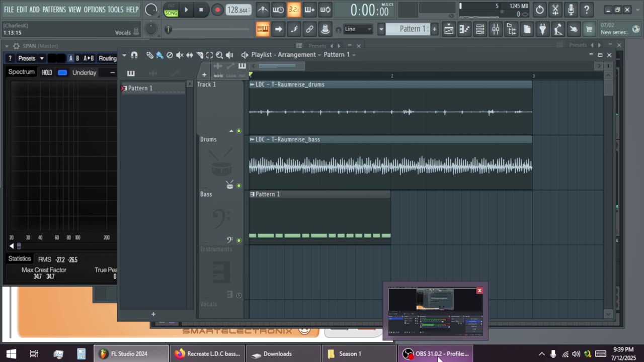The height and width of the screenshot is (362, 644).
Task: Open the ADD menu
Action: [x=34, y=10]
